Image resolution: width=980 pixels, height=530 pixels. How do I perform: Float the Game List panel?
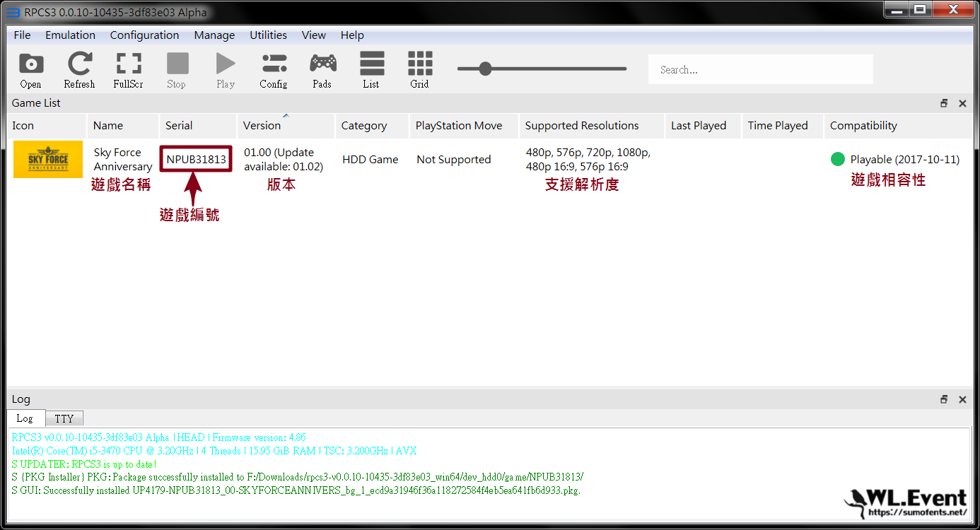click(944, 103)
